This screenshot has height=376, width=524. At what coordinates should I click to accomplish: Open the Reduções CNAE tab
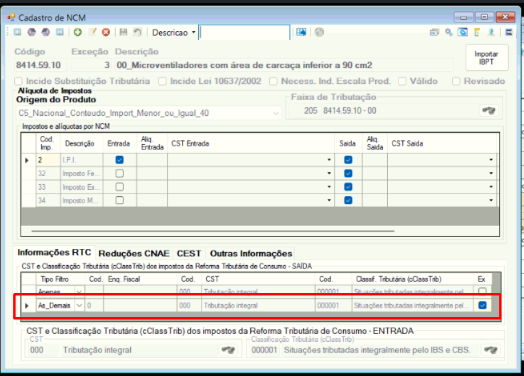[x=134, y=253]
